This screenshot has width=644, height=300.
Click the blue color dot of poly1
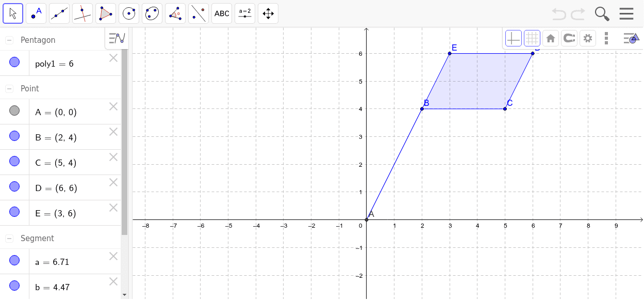pos(14,62)
